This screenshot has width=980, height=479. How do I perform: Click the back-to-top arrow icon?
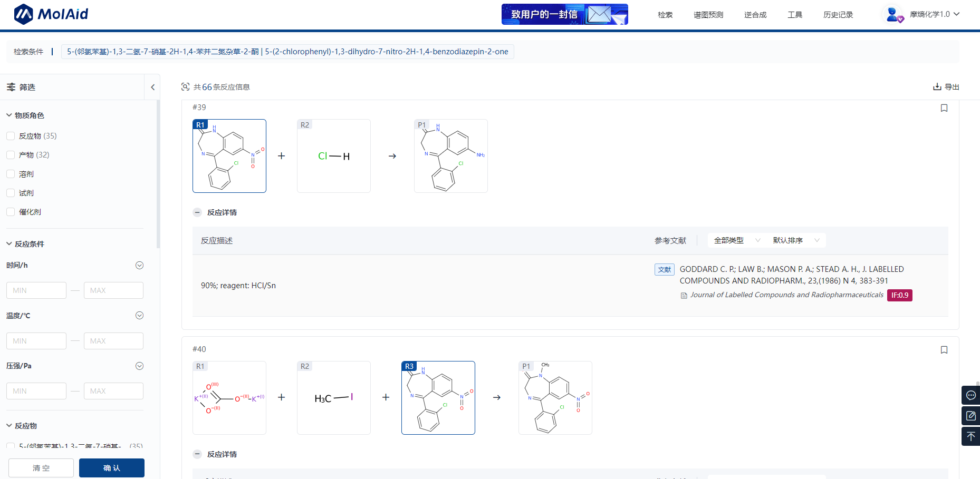[971, 437]
